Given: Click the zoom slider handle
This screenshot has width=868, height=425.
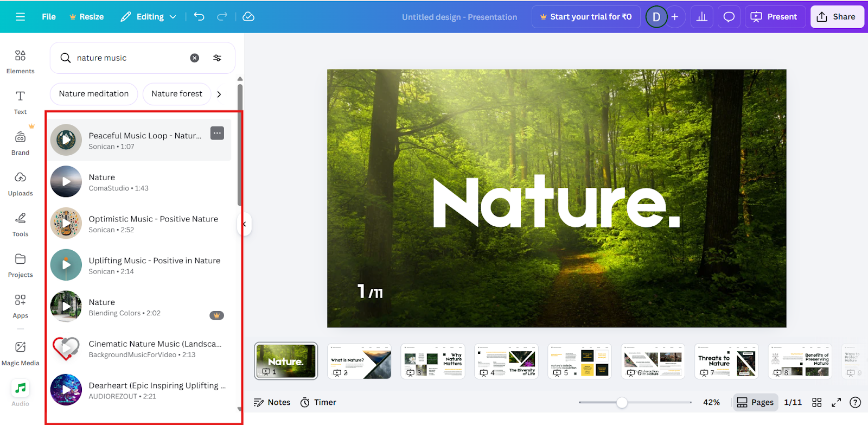Looking at the screenshot, I should coord(622,402).
